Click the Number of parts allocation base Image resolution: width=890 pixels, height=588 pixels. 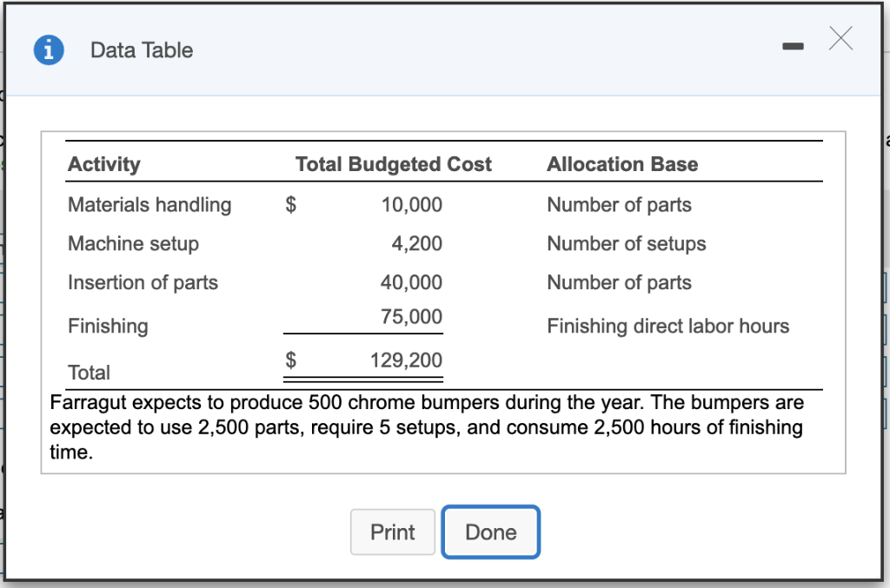tap(618, 205)
